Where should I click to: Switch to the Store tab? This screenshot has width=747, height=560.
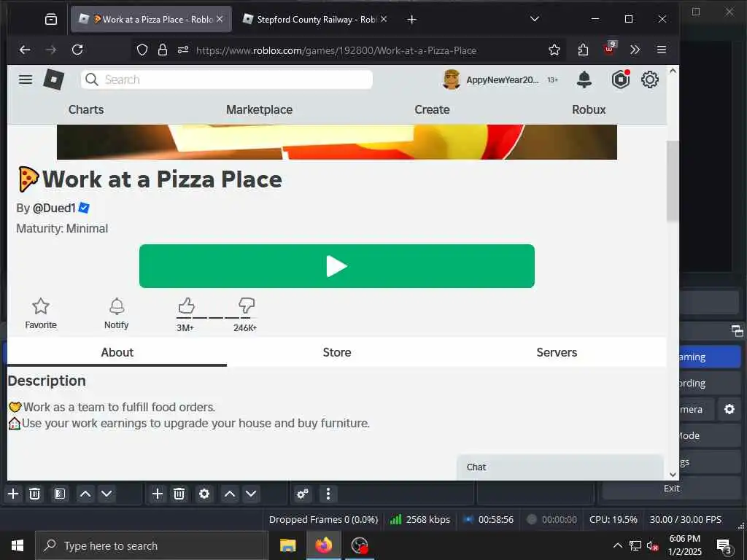coord(337,352)
